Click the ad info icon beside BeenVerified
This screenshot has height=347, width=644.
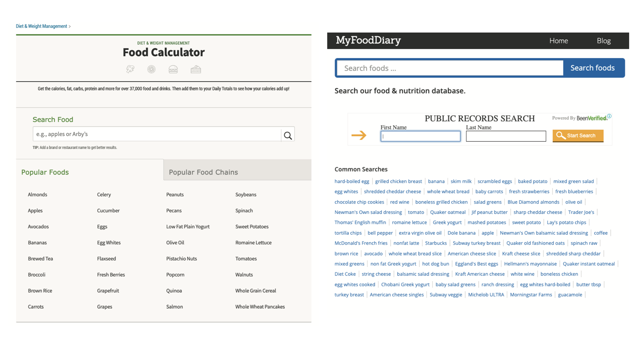tap(609, 116)
